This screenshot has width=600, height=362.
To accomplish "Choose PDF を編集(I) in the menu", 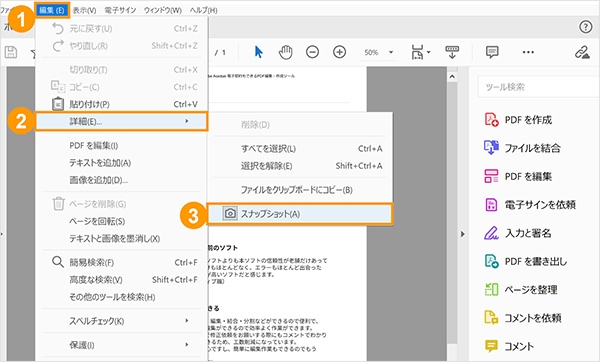I will tap(122, 146).
